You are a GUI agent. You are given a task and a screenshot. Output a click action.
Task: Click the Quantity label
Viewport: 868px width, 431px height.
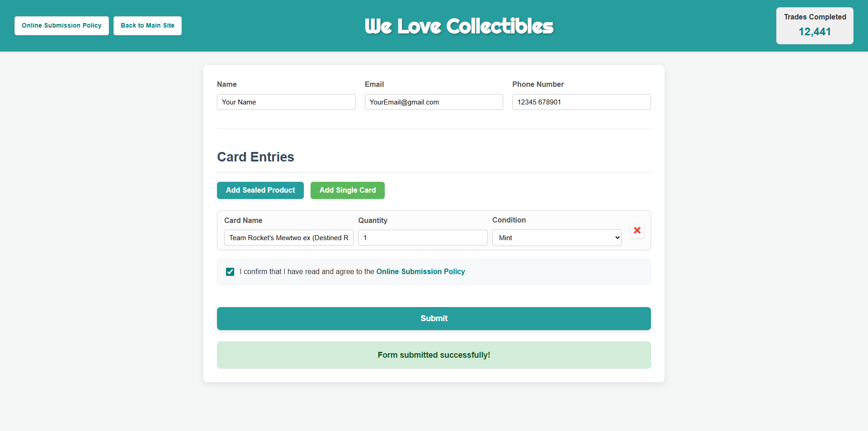point(373,220)
